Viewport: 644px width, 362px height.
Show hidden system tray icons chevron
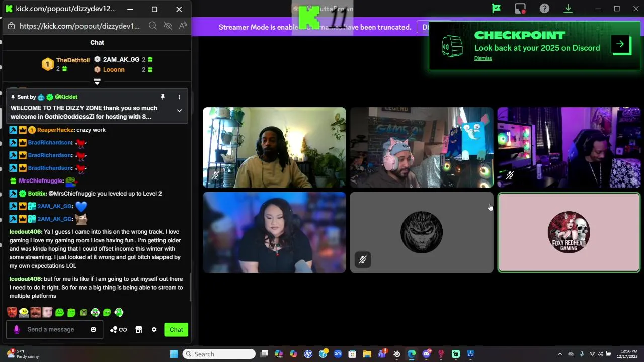[560, 354]
